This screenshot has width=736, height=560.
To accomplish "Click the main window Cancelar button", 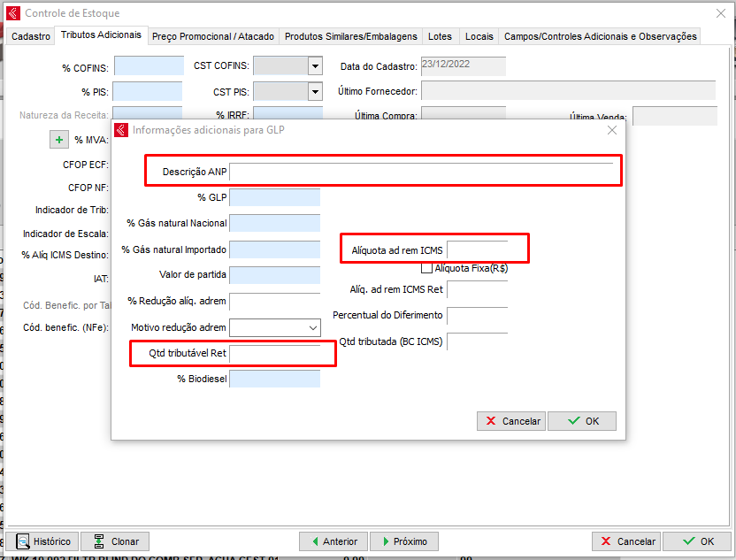I will click(626, 541).
